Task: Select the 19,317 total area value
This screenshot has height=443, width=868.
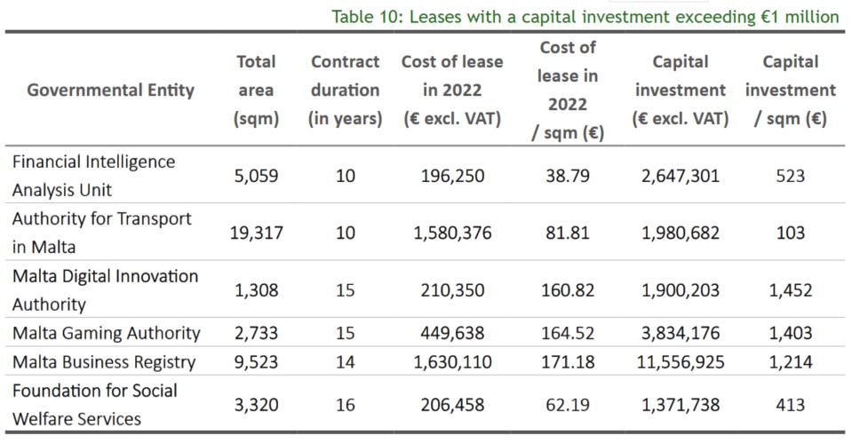Action: tap(256, 233)
